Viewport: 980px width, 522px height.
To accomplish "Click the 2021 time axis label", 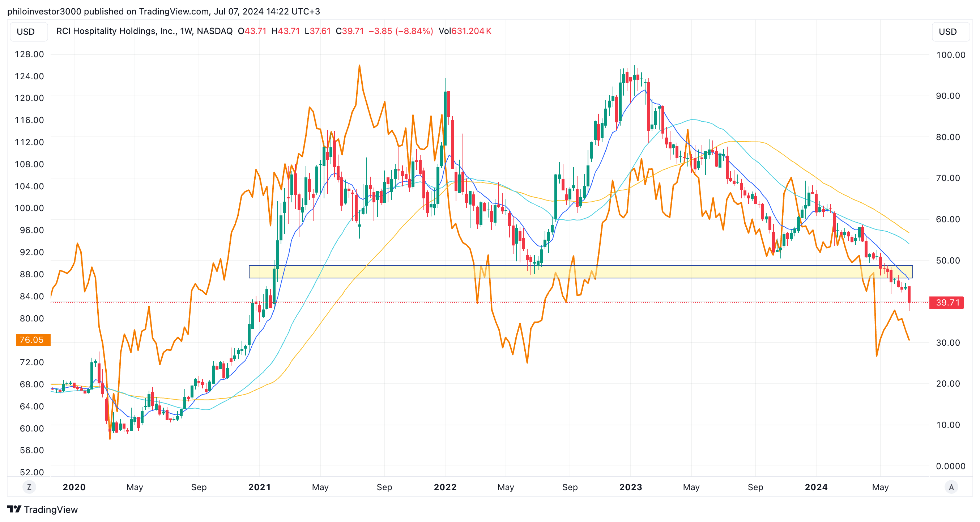I will tap(259, 487).
